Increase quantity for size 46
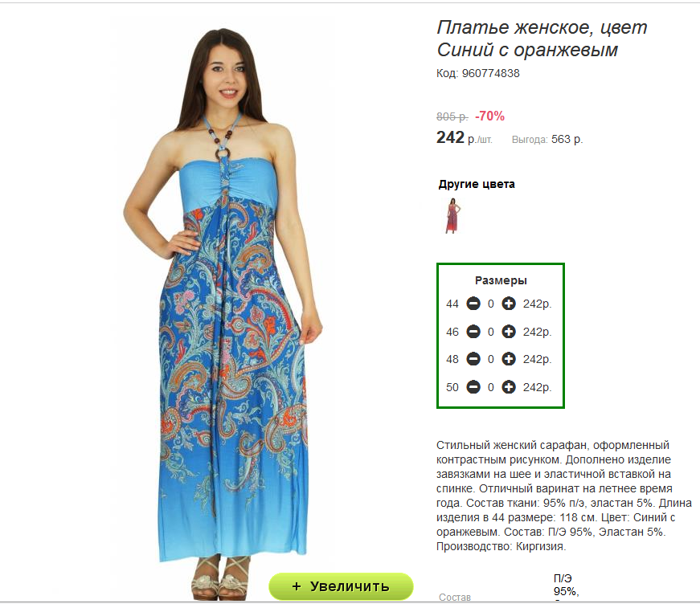This screenshot has width=700, height=604. [x=509, y=332]
